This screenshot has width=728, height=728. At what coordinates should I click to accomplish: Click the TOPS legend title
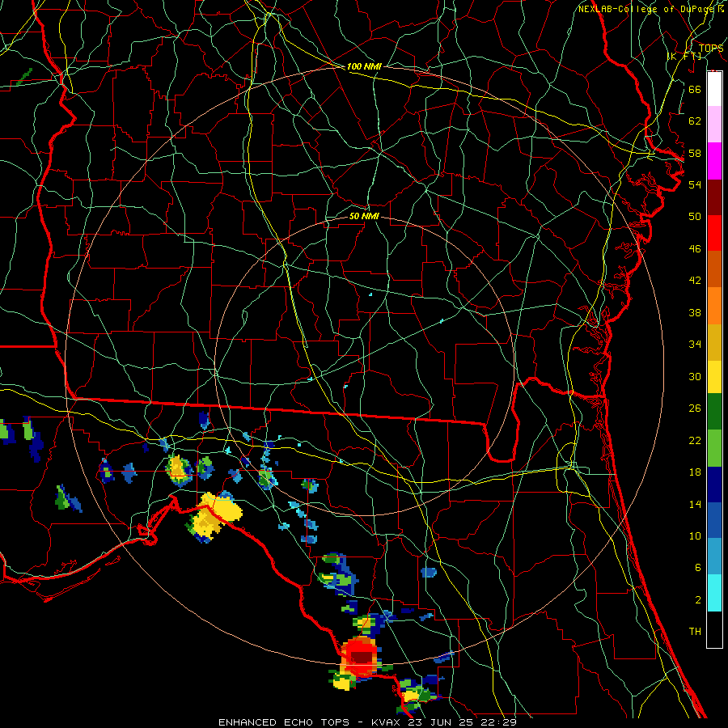(711, 49)
